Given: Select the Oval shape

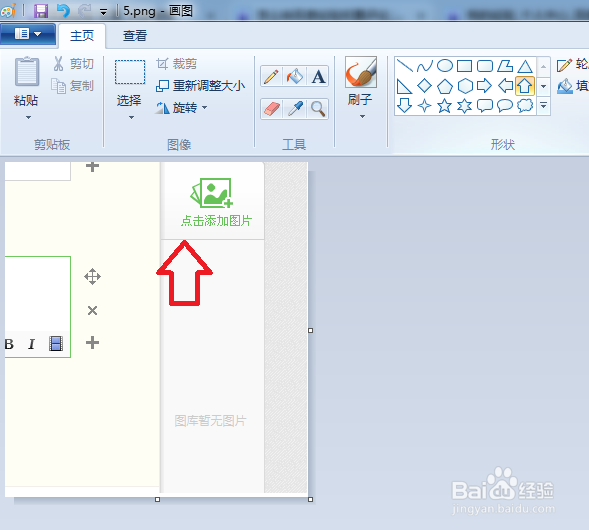Looking at the screenshot, I should pyautogui.click(x=445, y=66).
